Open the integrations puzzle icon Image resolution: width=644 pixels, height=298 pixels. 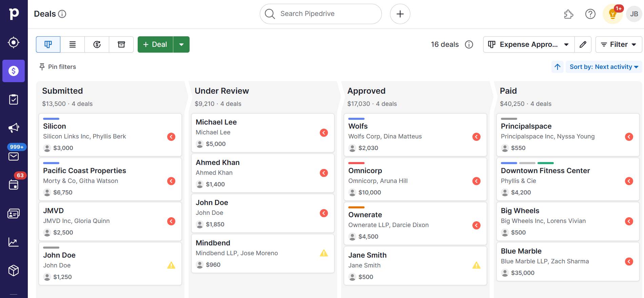[x=569, y=14]
